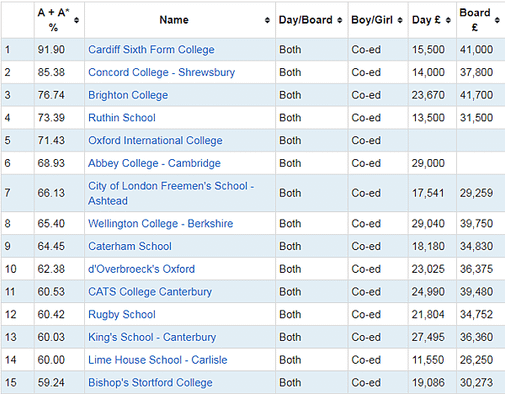The width and height of the screenshot is (505, 394).
Task: Open Caterham School link
Action: pyautogui.click(x=130, y=246)
